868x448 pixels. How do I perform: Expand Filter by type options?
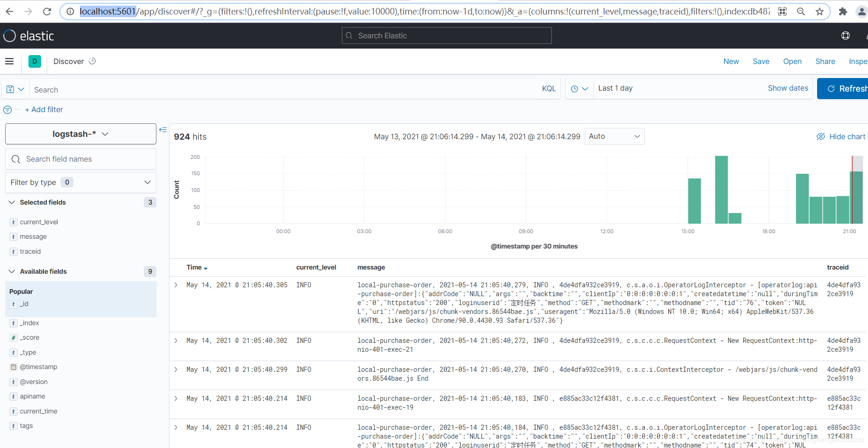81,182
